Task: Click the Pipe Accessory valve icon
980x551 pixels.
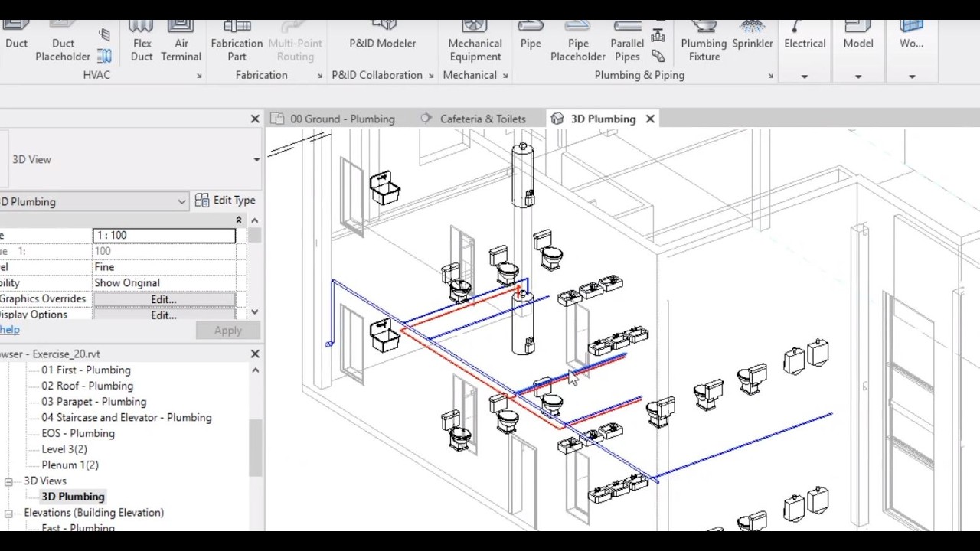Action: pyautogui.click(x=658, y=35)
